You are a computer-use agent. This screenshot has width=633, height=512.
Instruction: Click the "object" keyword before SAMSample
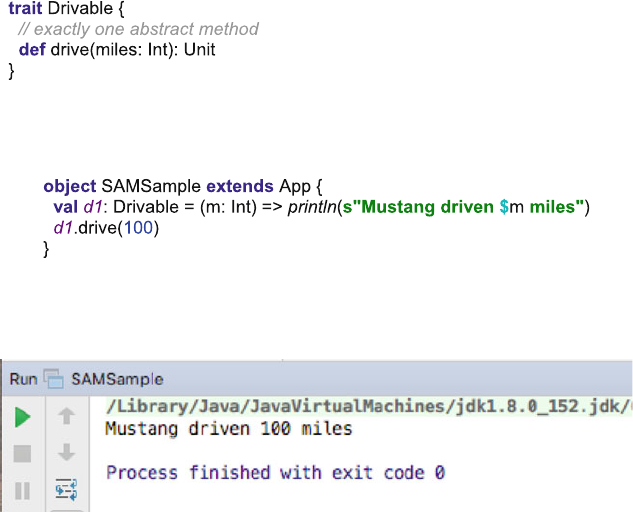click(70, 187)
